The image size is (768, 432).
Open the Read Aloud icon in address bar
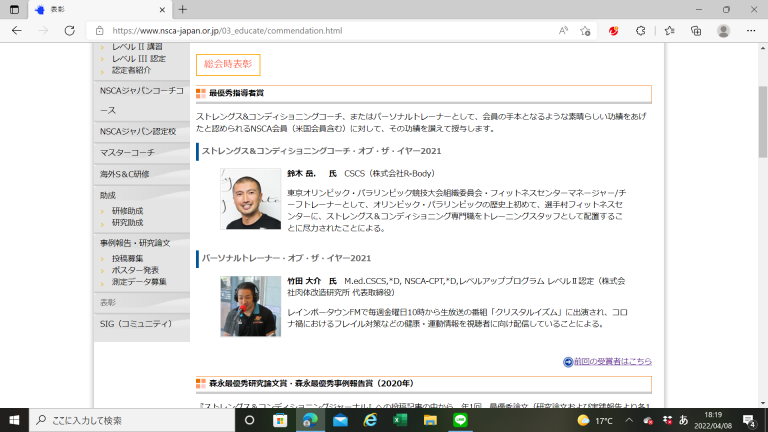click(564, 31)
